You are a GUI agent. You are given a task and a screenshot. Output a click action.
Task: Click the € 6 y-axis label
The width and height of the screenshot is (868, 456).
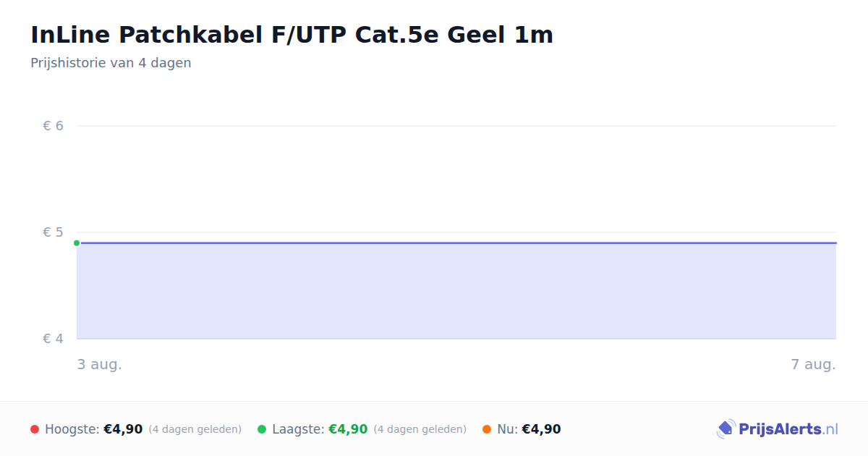point(54,126)
